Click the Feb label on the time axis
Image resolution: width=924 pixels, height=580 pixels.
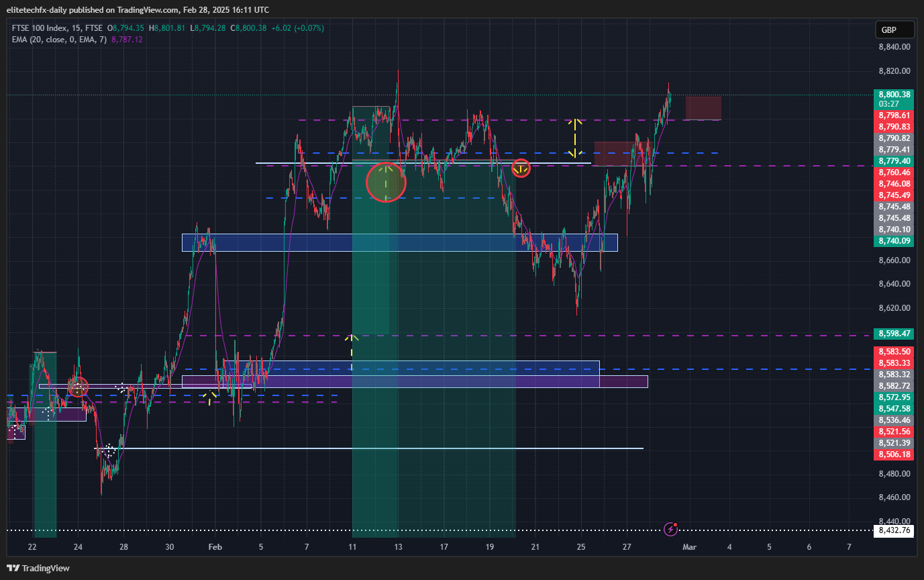(x=215, y=547)
